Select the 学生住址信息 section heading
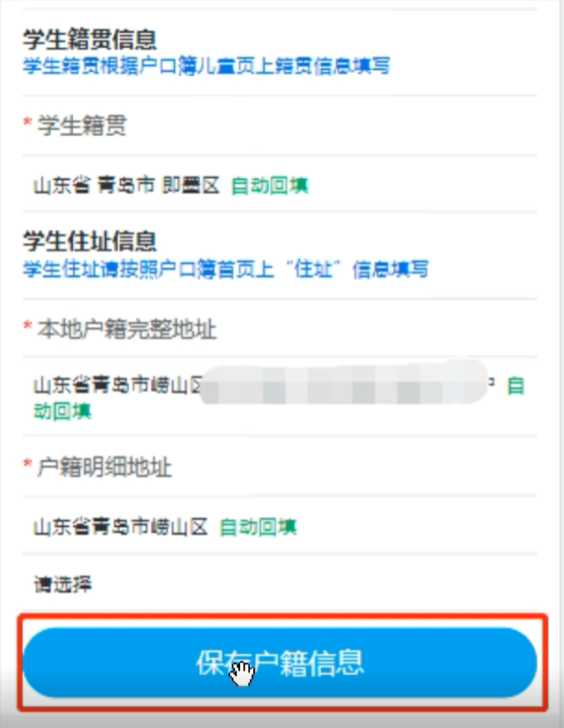564x728 pixels. pyautogui.click(x=90, y=241)
